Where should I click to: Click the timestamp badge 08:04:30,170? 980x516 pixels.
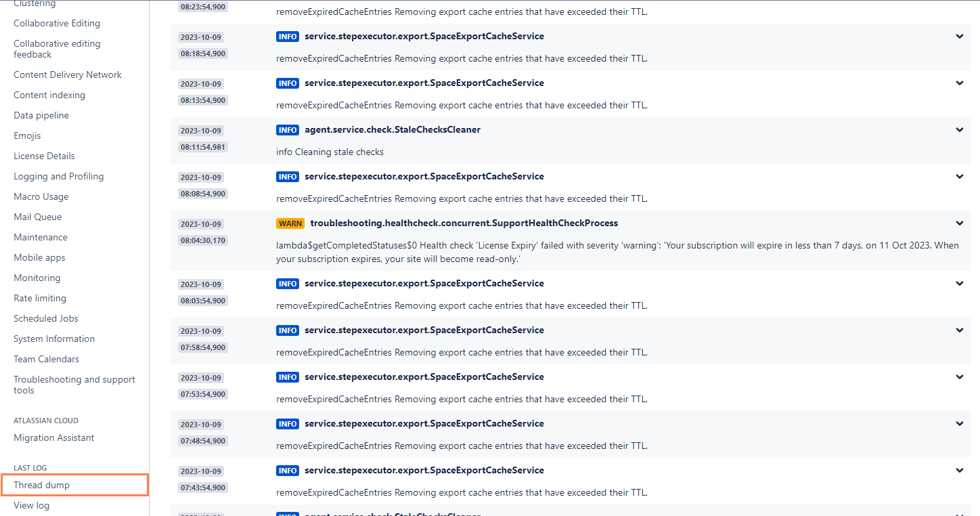pos(202,240)
